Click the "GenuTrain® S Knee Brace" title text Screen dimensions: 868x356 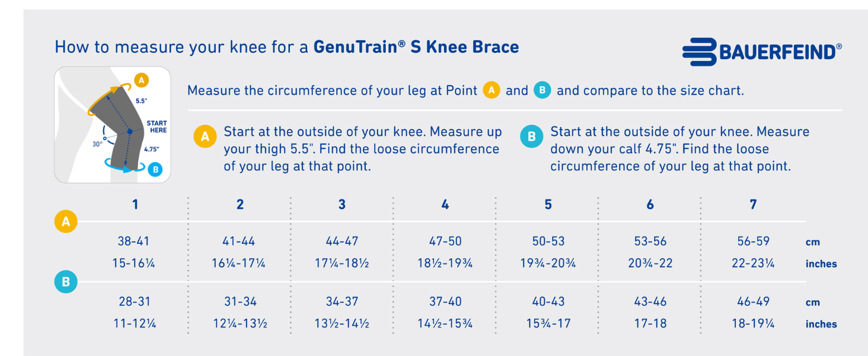(x=416, y=47)
